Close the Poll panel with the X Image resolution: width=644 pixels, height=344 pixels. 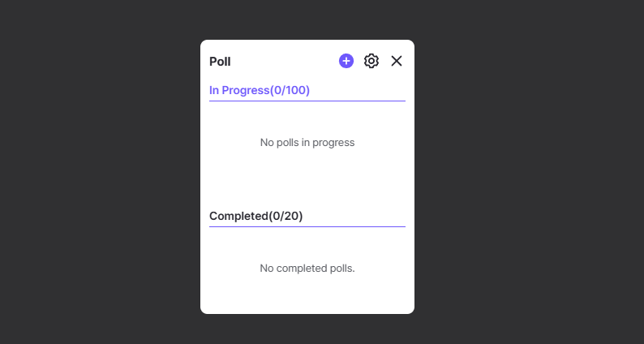point(397,61)
